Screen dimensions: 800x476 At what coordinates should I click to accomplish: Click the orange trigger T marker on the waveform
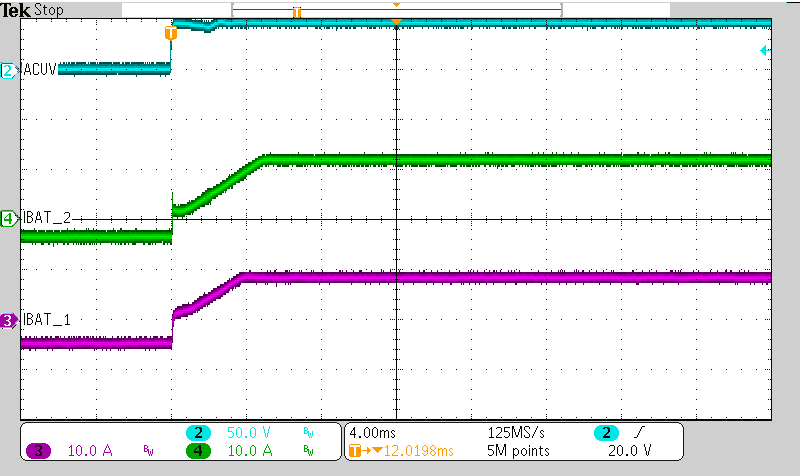coord(171,33)
